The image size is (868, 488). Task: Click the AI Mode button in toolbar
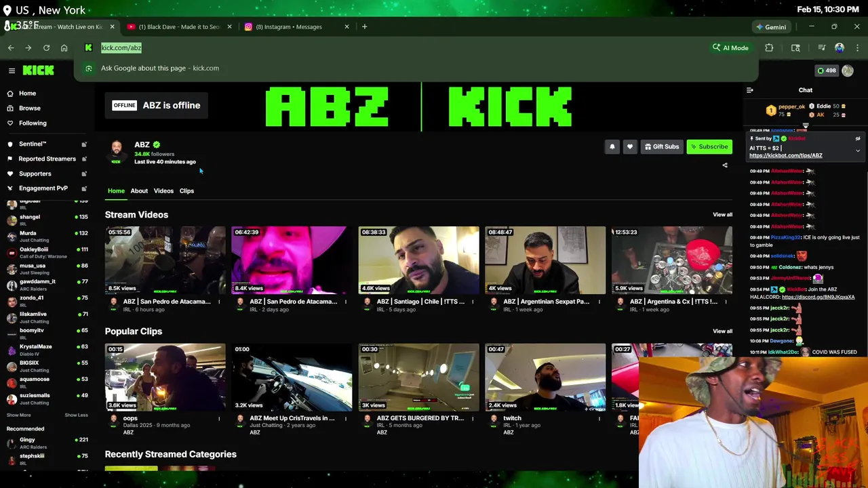tap(730, 48)
